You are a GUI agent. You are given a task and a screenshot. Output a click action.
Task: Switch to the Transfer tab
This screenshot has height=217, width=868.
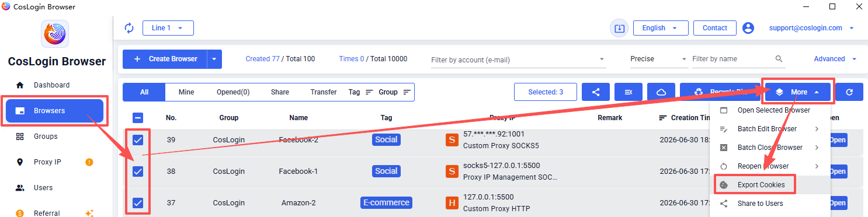coord(324,92)
